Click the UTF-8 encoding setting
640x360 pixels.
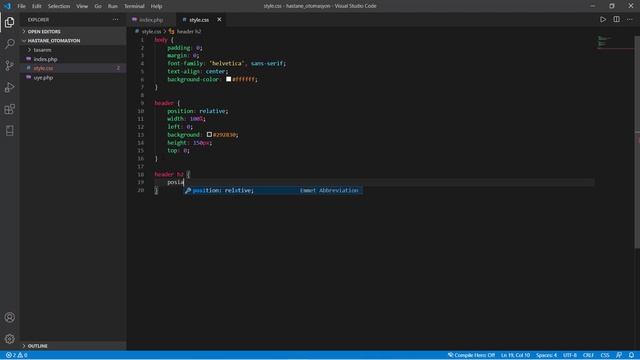click(570, 355)
